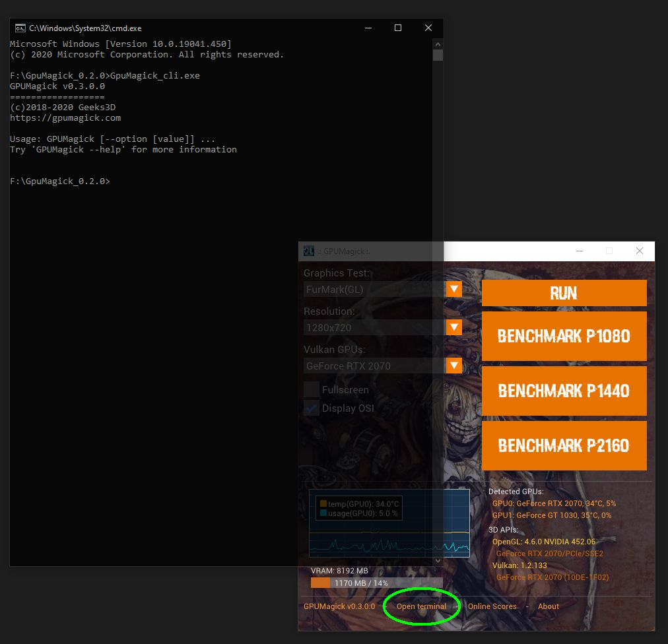Click the GPUMagick v0.3.0.0 version label

339,606
